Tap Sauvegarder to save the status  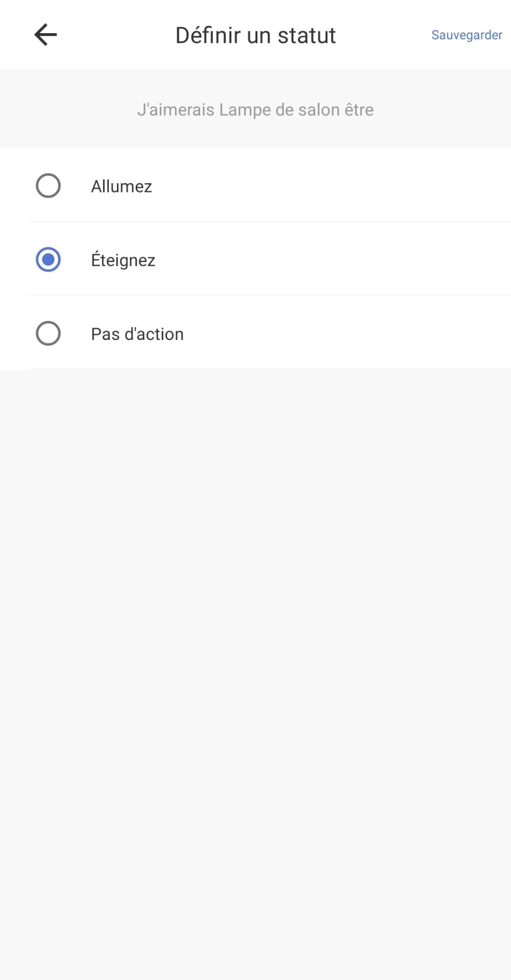point(467,35)
